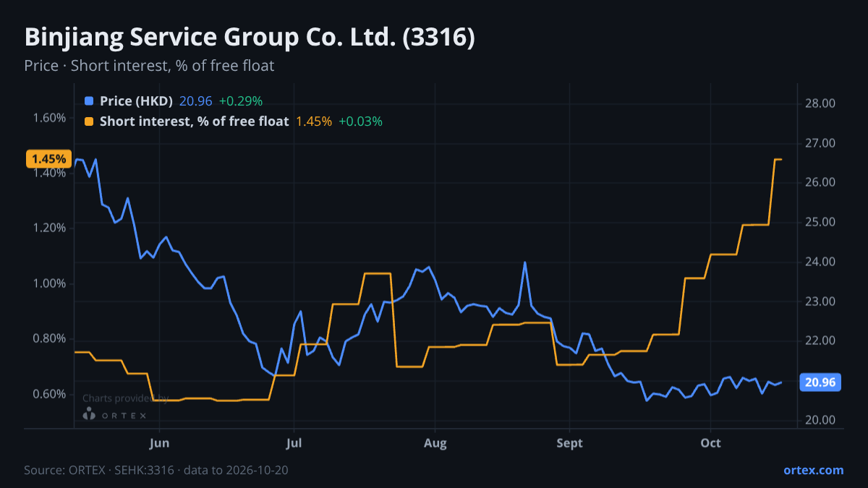Click the 23.00 right axis label

820,301
